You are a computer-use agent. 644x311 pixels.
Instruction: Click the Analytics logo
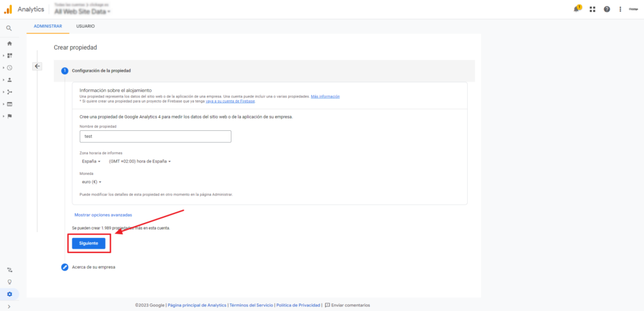(8, 9)
